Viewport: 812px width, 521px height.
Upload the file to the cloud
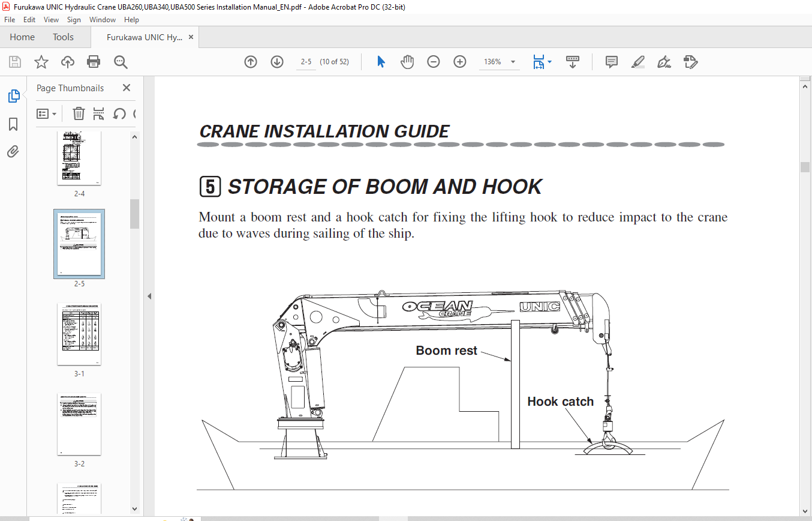coord(68,62)
